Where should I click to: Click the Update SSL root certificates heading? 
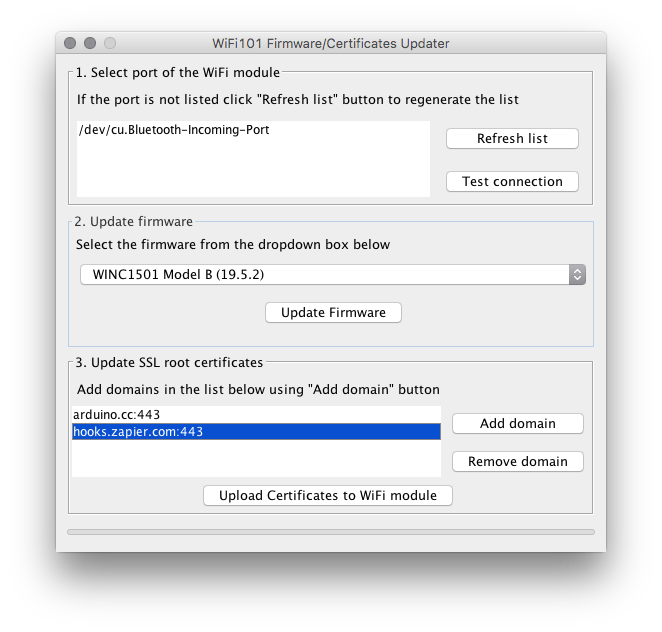(169, 362)
